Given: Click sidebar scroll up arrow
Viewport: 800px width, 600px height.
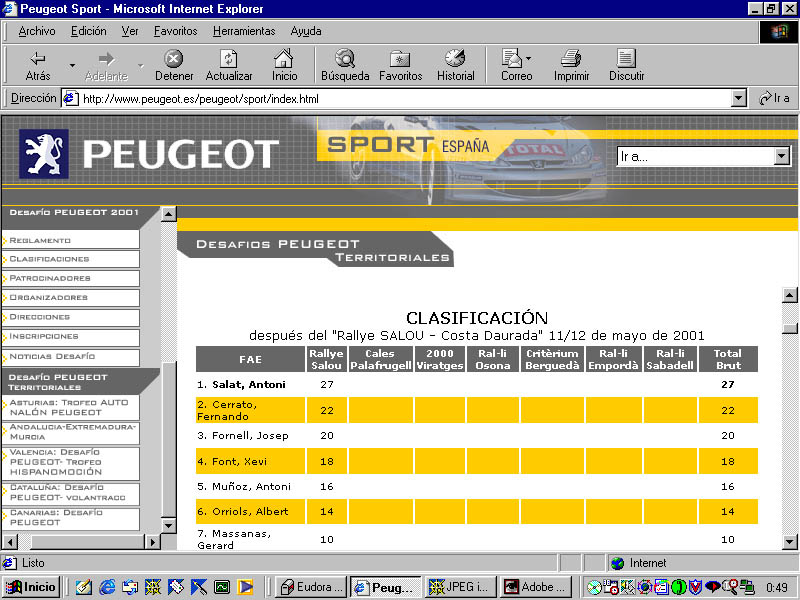Looking at the screenshot, I should tap(168, 214).
